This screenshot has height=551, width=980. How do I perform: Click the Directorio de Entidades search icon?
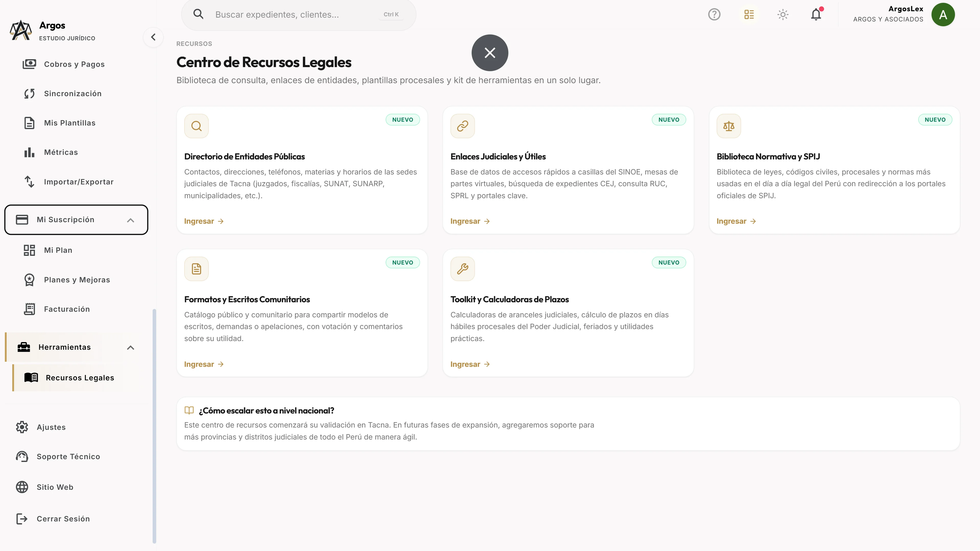click(196, 126)
